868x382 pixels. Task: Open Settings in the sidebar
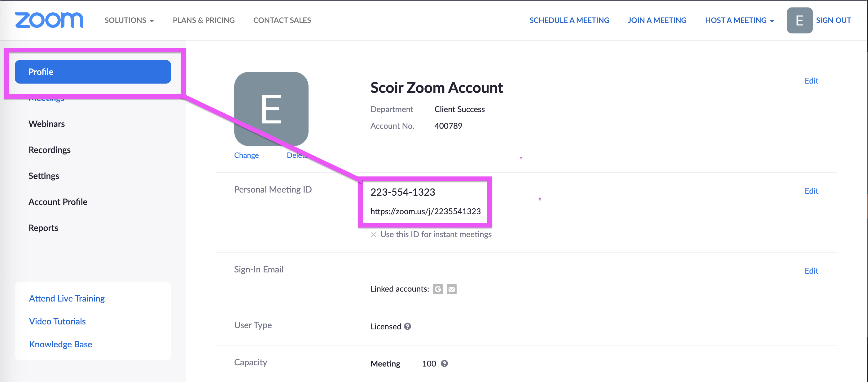tap(44, 176)
